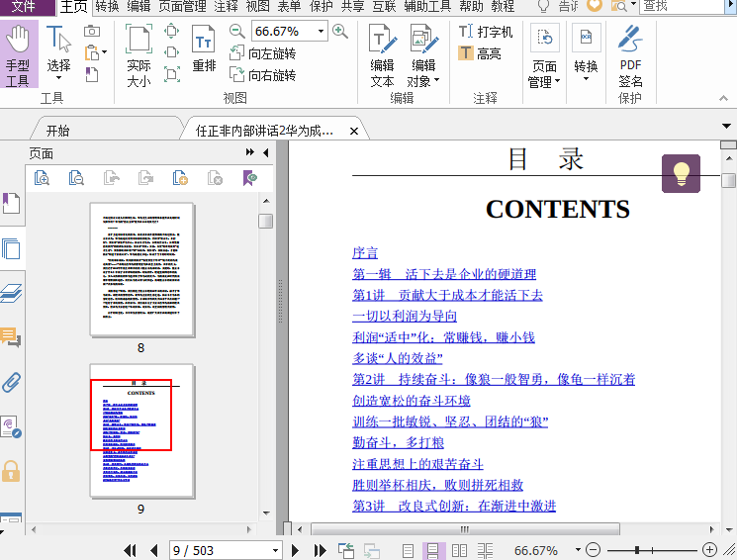This screenshot has height=560, width=737.
Task: Expand the Select tool dropdown arrow
Action: pyautogui.click(x=58, y=78)
